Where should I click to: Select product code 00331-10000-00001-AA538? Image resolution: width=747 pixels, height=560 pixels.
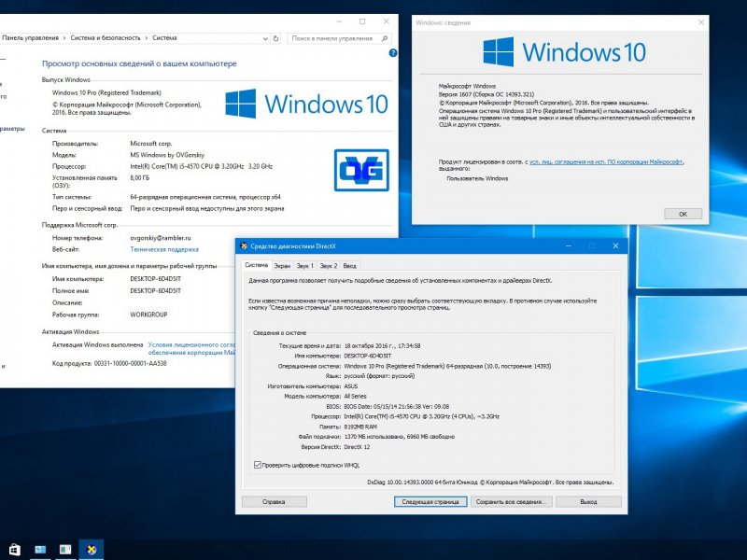[x=130, y=363]
